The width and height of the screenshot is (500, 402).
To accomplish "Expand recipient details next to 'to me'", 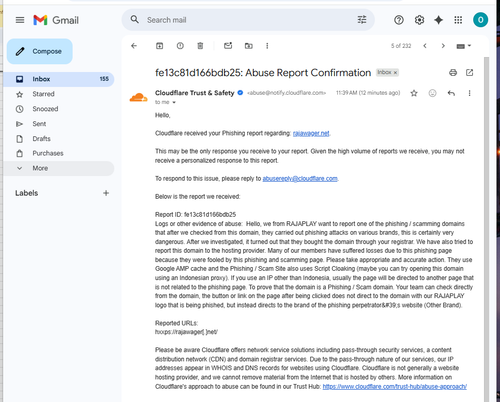I will (174, 102).
